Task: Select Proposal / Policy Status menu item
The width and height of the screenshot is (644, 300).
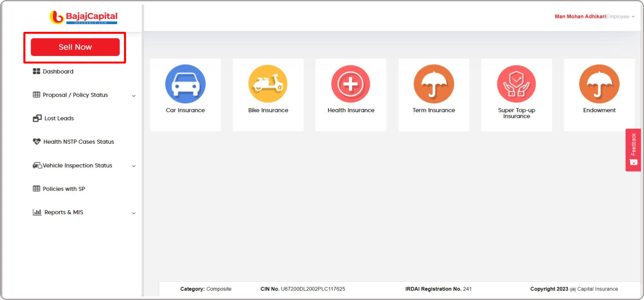Action: click(x=75, y=95)
